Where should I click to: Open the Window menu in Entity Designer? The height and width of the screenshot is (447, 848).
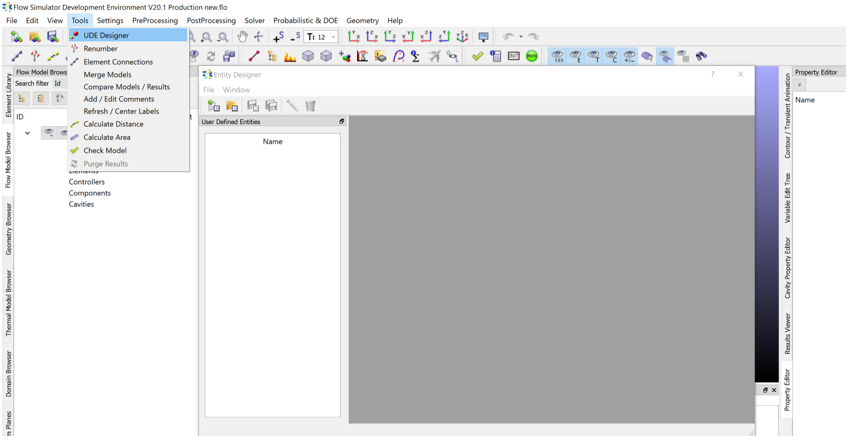coord(236,90)
